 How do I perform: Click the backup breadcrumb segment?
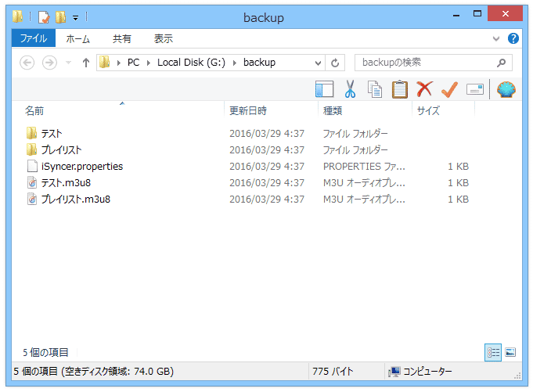coord(259,63)
